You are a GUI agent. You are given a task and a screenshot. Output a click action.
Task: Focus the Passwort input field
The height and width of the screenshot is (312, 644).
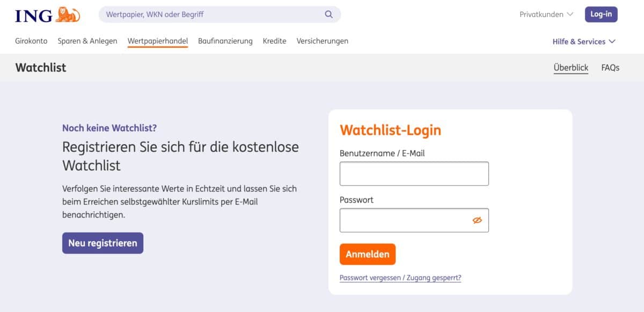(x=414, y=220)
